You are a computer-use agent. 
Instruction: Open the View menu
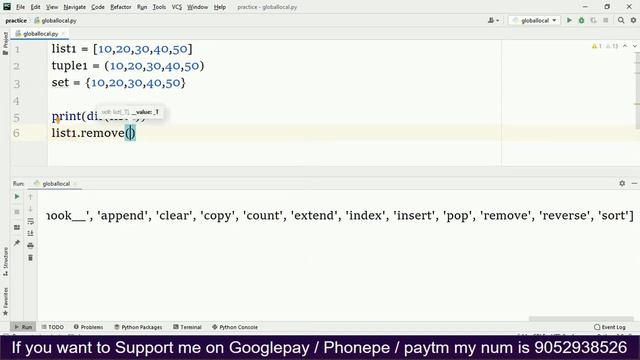52,7
